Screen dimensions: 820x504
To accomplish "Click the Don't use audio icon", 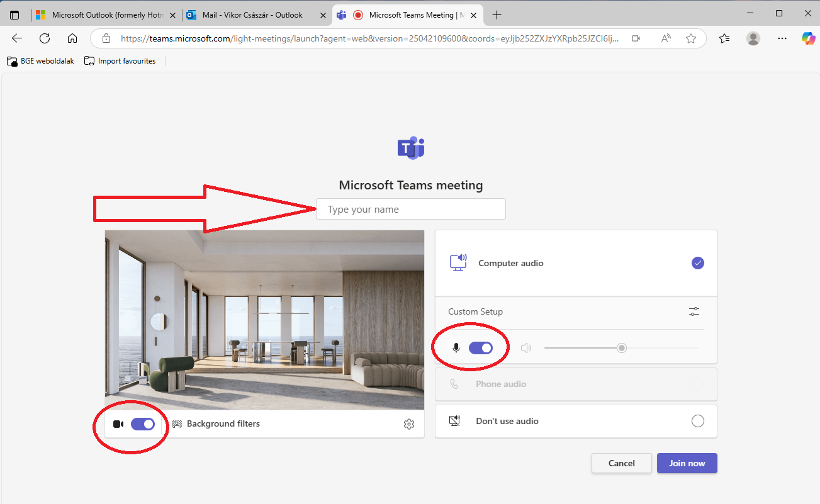I will (x=455, y=421).
